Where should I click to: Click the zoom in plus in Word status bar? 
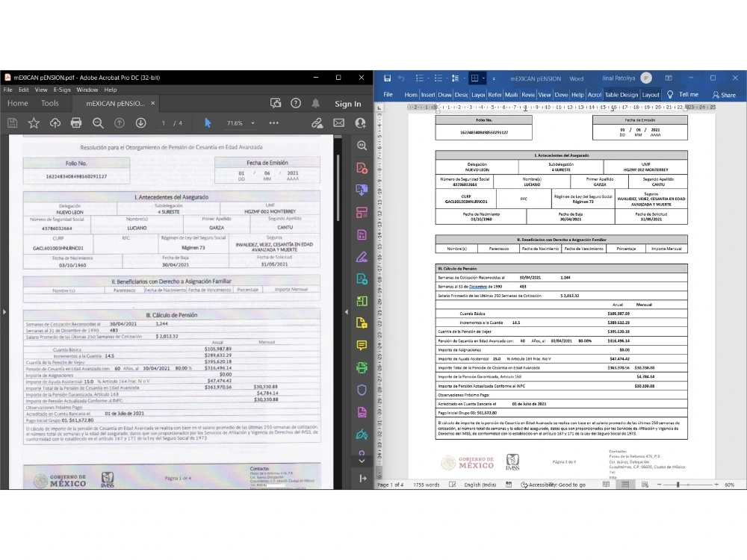click(x=716, y=485)
